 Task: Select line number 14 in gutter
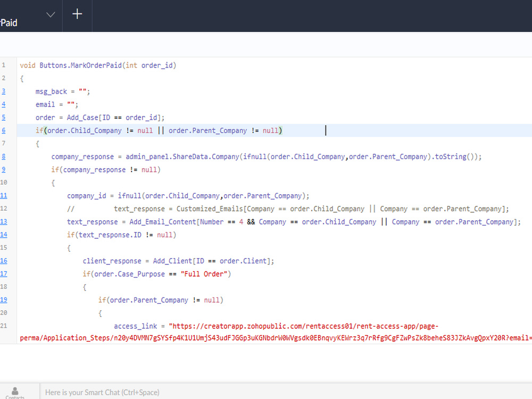(x=3, y=235)
